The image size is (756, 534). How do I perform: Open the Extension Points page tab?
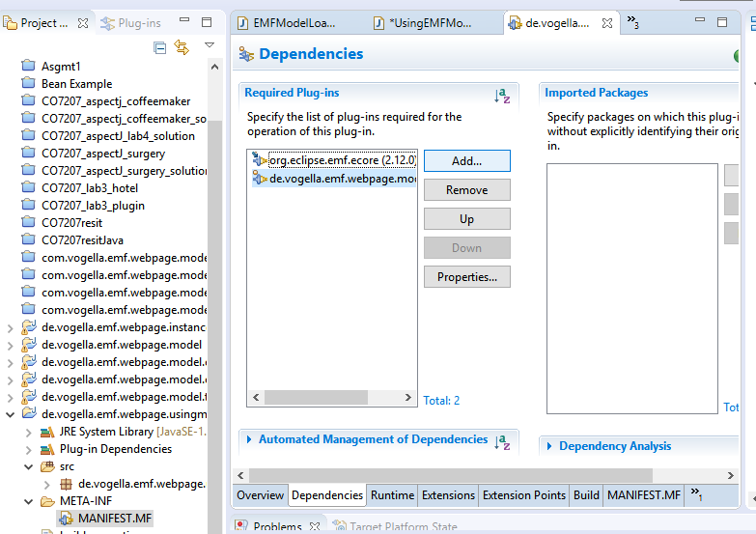tap(524, 495)
